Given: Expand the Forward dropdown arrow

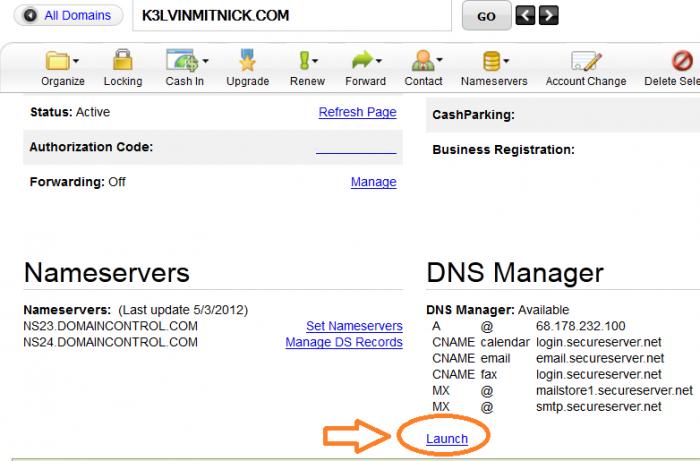Looking at the screenshot, I should [x=379, y=61].
